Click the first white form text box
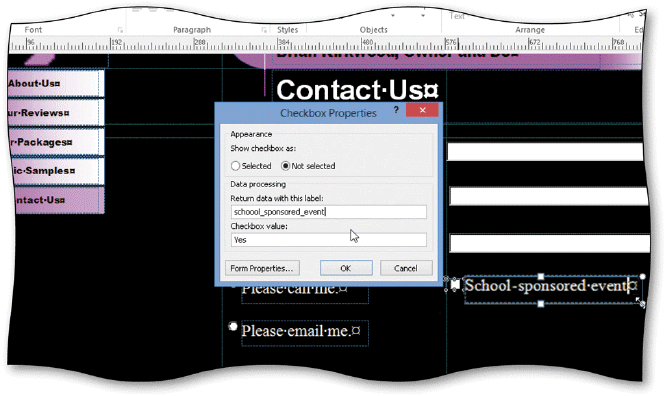This screenshot has height=396, width=665. pyautogui.click(x=545, y=152)
